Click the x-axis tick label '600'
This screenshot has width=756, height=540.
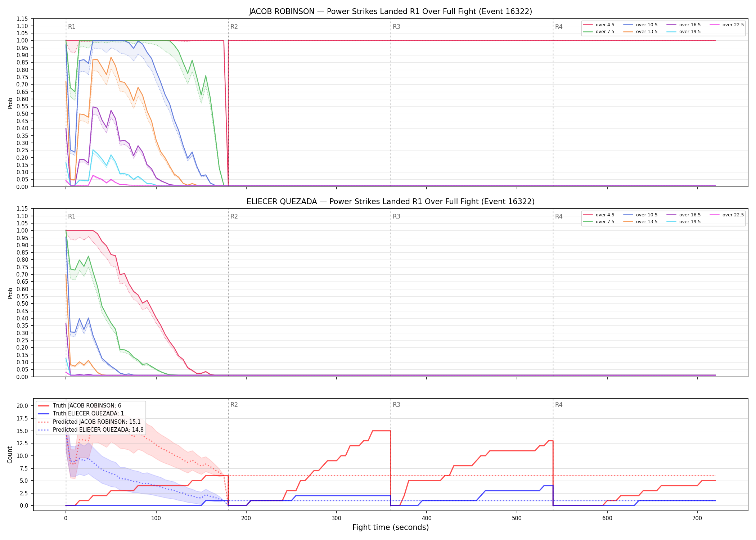[607, 518]
